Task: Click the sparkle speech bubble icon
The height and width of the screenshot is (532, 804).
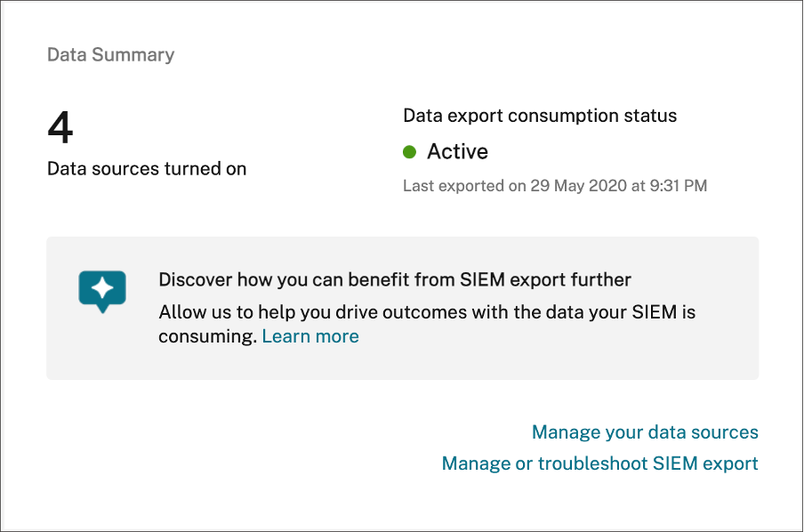Action: click(x=102, y=291)
